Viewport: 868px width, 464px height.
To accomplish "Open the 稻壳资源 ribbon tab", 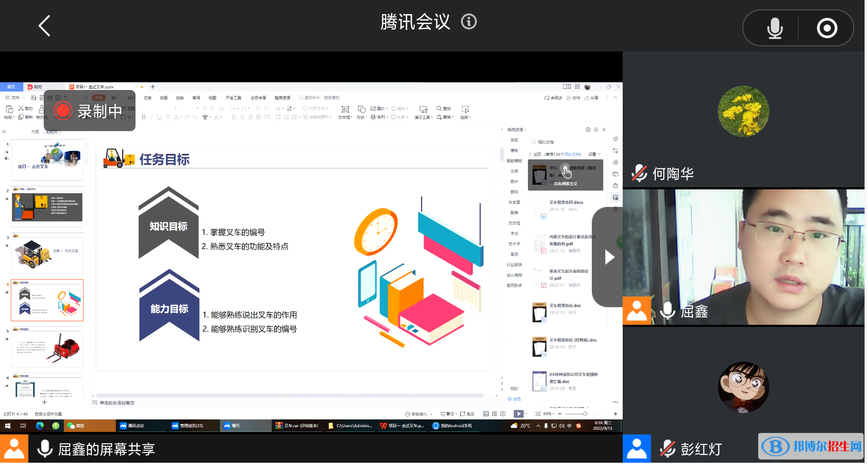I will pyautogui.click(x=282, y=98).
